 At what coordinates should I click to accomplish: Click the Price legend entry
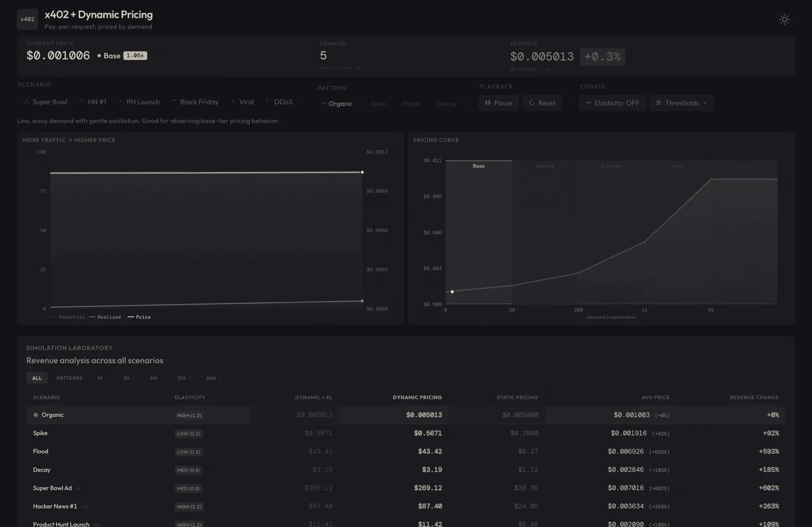[139, 317]
